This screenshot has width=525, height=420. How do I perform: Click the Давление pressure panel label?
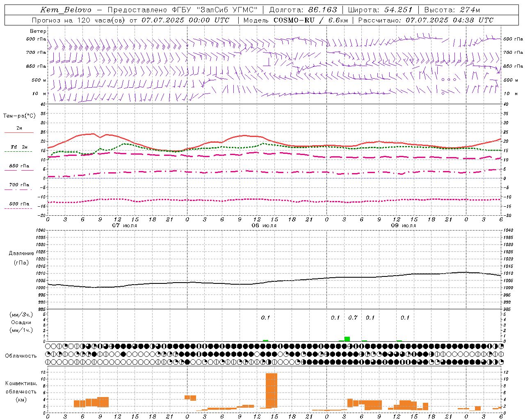point(21,253)
